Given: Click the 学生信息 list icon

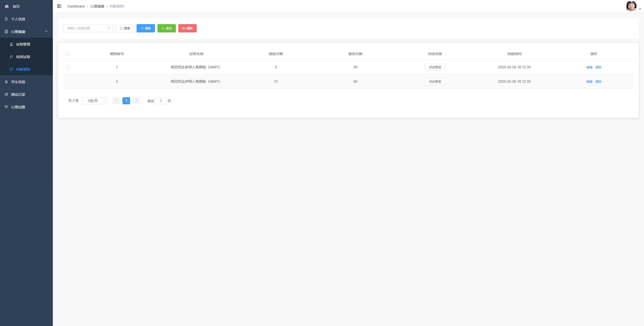Looking at the screenshot, I should (x=6, y=82).
